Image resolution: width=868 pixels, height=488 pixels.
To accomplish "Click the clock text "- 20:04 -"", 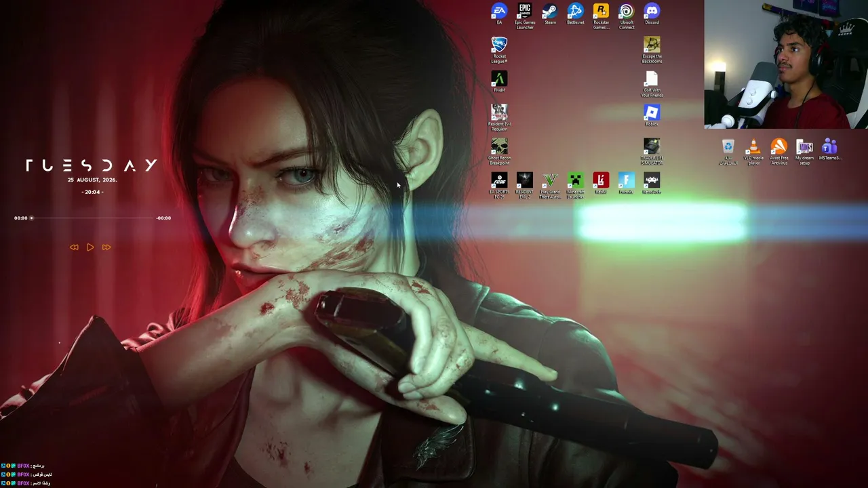I will [x=92, y=192].
